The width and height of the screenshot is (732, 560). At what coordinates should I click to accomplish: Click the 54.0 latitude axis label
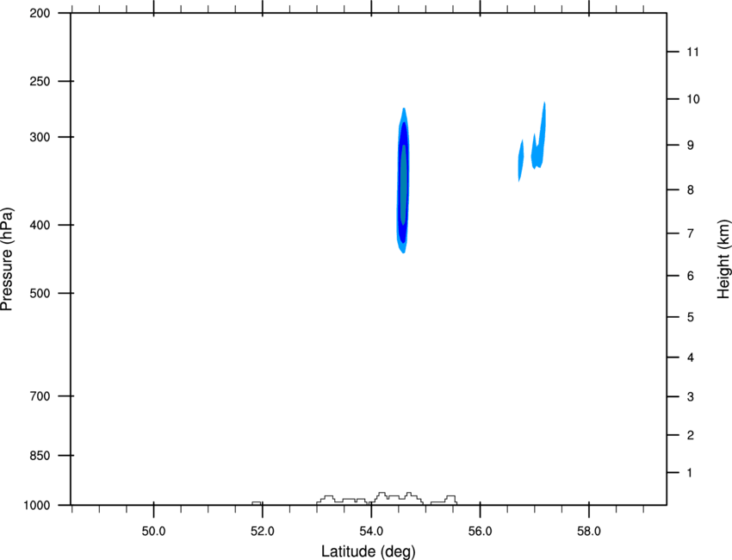pos(371,532)
